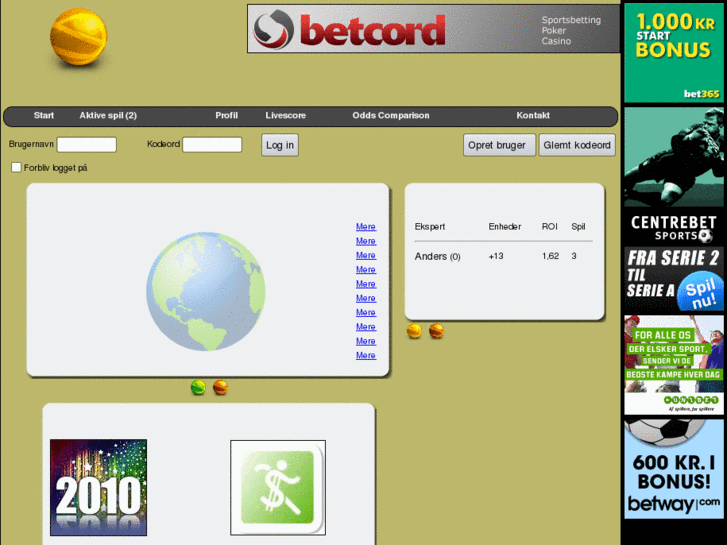Click the Spil column header
This screenshot has height=545, width=727.
[578, 227]
